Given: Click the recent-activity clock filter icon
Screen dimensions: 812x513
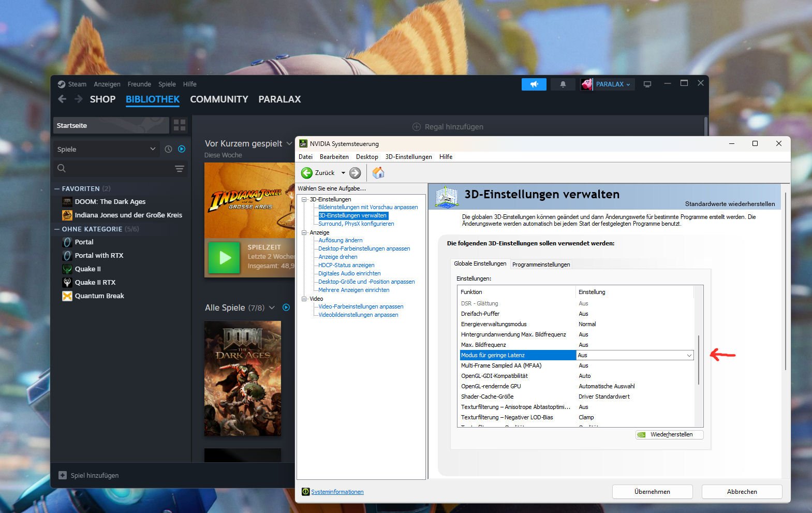Looking at the screenshot, I should coord(168,149).
